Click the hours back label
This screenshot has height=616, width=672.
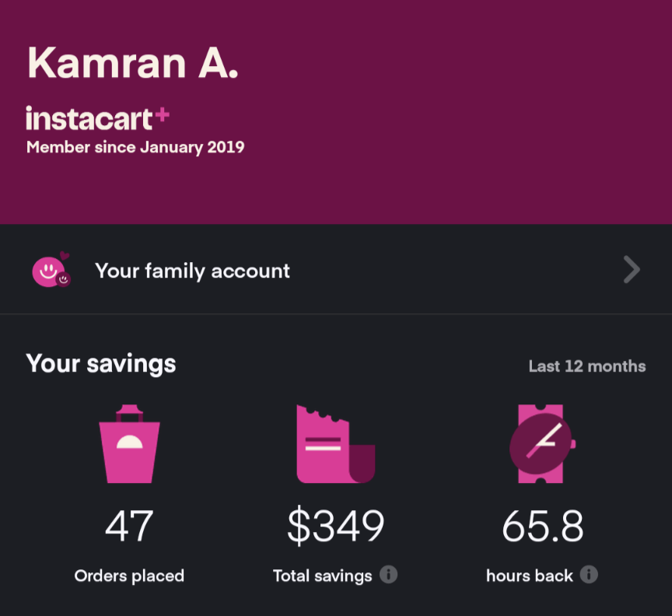point(530,576)
